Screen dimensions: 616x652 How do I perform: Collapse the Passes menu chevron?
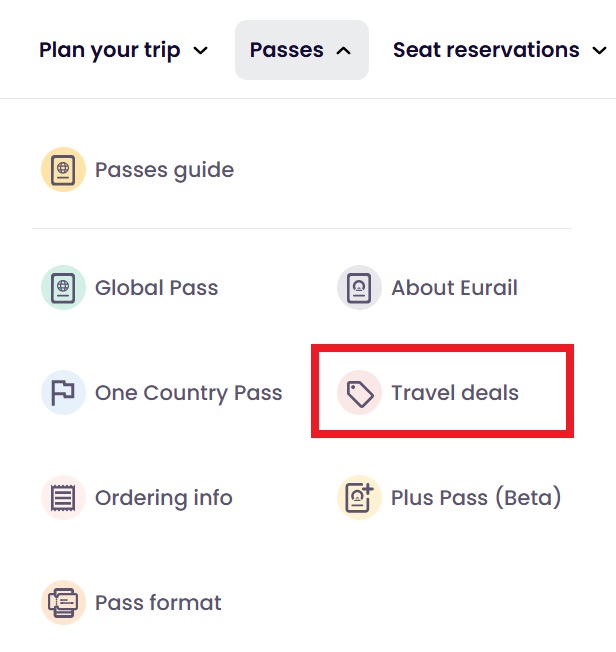point(344,50)
